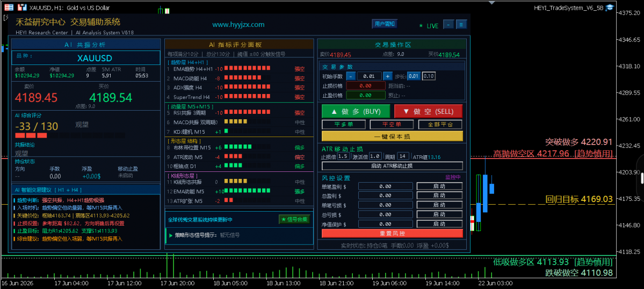Click the green buy price 4189.54 in AI panel
644x289 pixels.
[x=111, y=97]
